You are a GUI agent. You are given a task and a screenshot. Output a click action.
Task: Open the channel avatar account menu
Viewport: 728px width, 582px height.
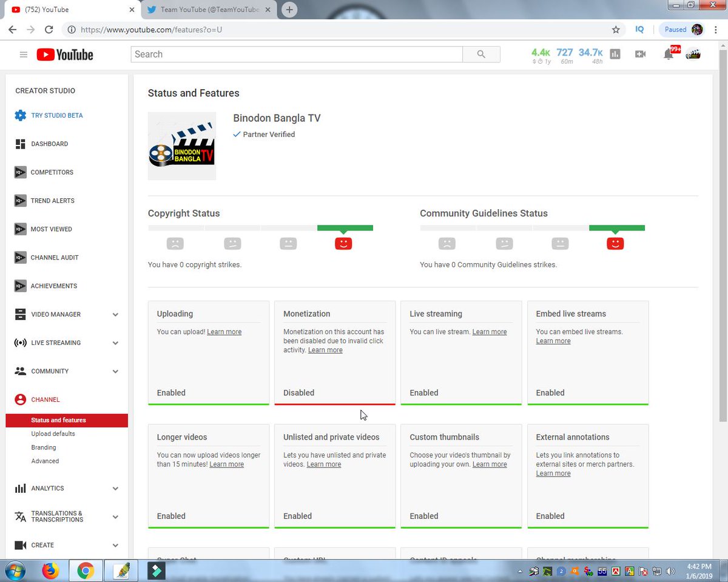tap(693, 54)
